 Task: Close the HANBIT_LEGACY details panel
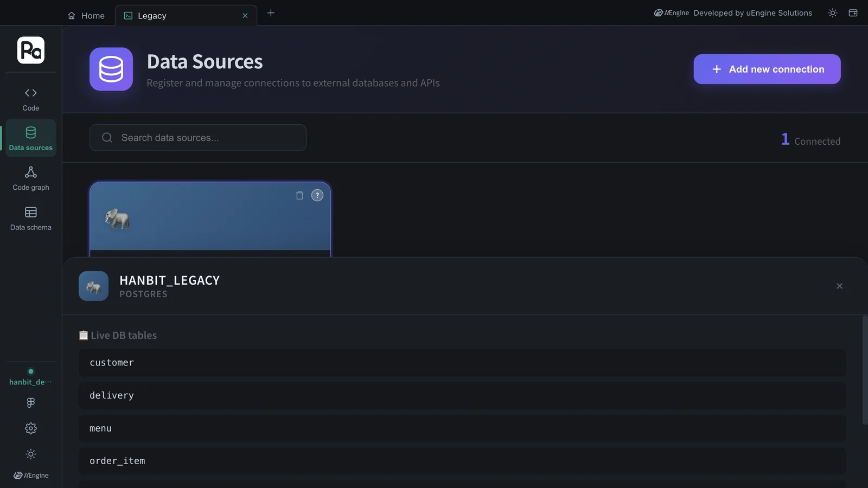[x=839, y=286]
